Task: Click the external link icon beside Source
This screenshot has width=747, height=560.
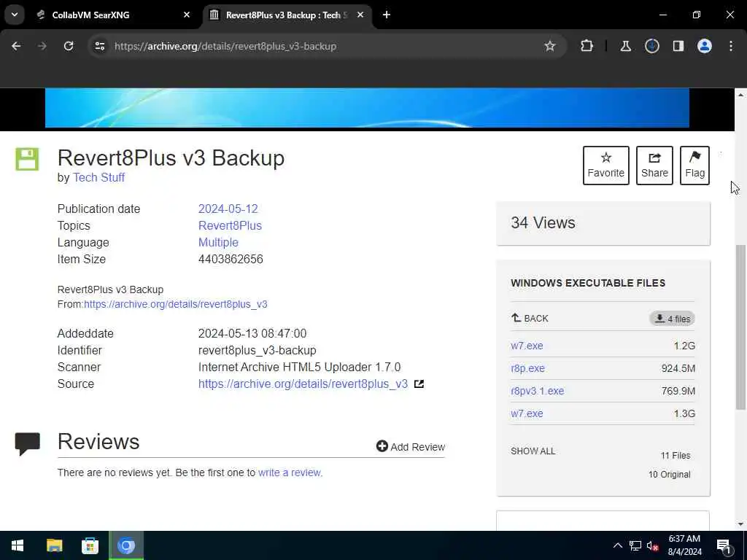Action: 419,384
